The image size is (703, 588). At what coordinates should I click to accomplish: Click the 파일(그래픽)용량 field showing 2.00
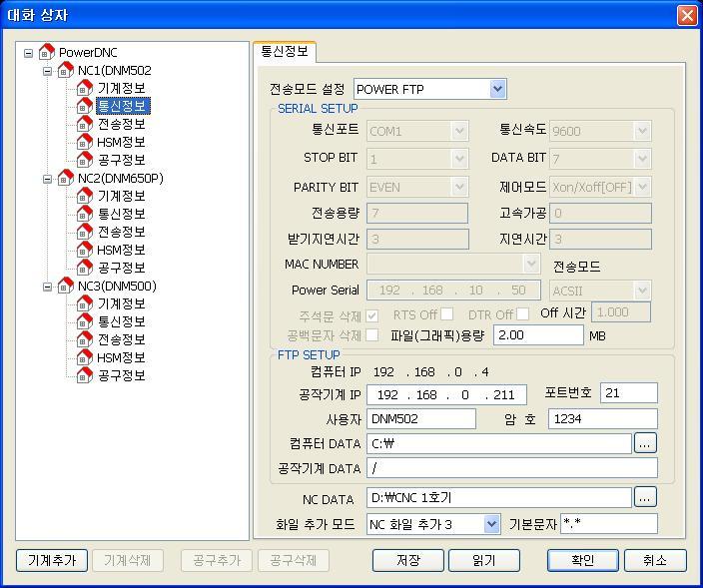pyautogui.click(x=538, y=335)
